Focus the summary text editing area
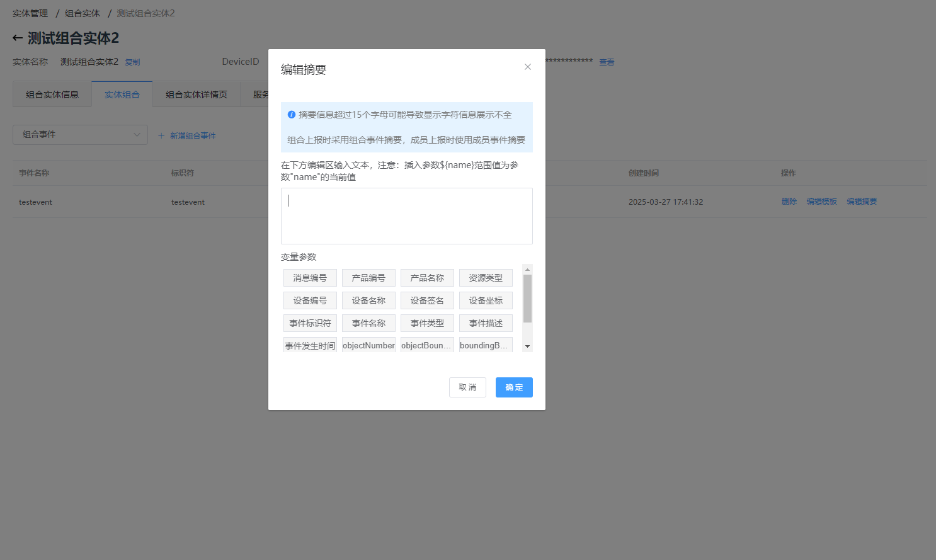The height and width of the screenshot is (560, 936). [x=407, y=216]
